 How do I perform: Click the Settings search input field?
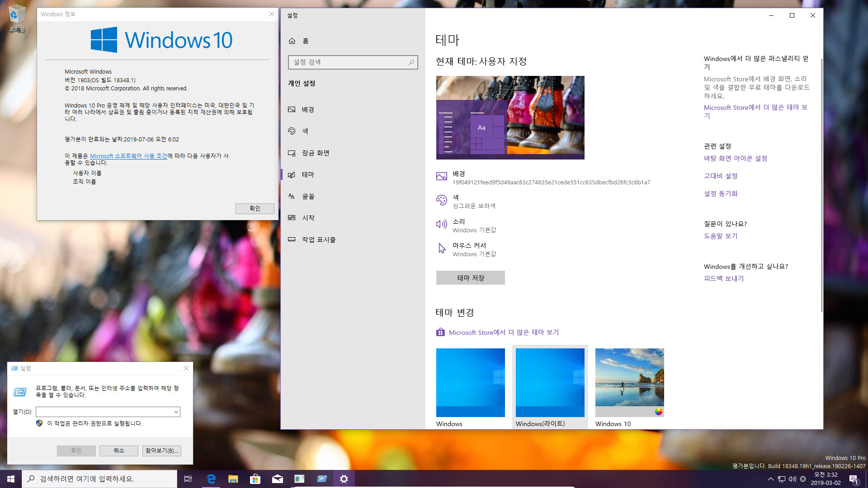(353, 62)
